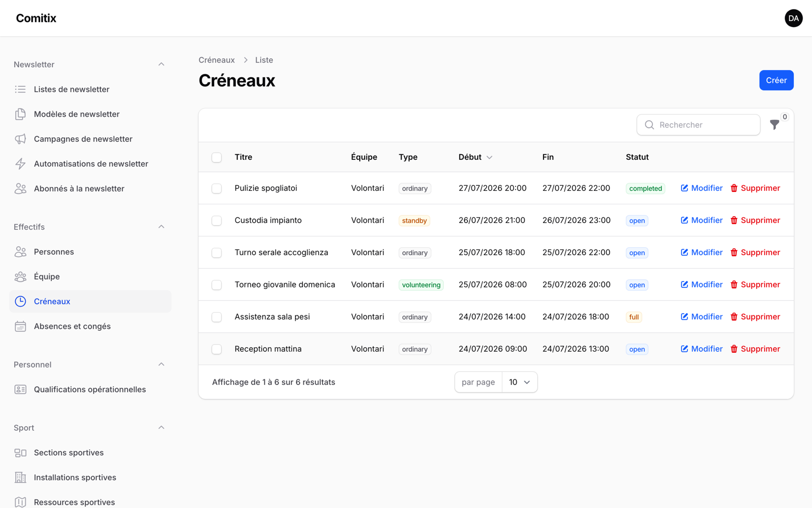Collapse the Newsletter sidebar group
Screen dimensions: 812x508
coord(161,64)
